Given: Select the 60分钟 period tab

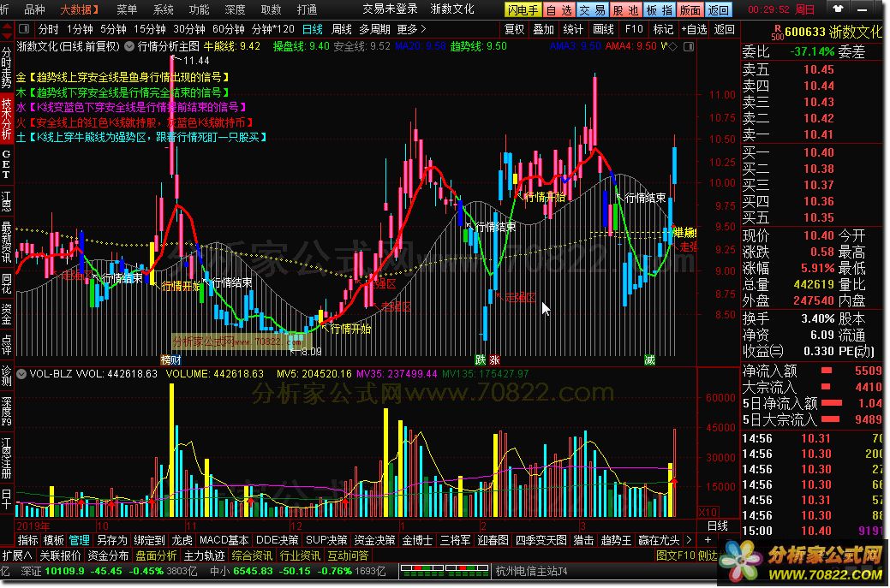Looking at the screenshot, I should (x=229, y=29).
